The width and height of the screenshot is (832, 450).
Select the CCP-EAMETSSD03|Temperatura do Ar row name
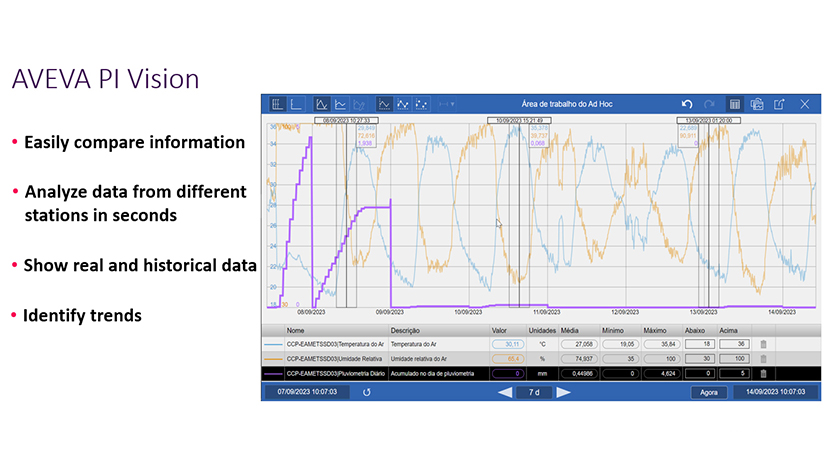(x=335, y=344)
